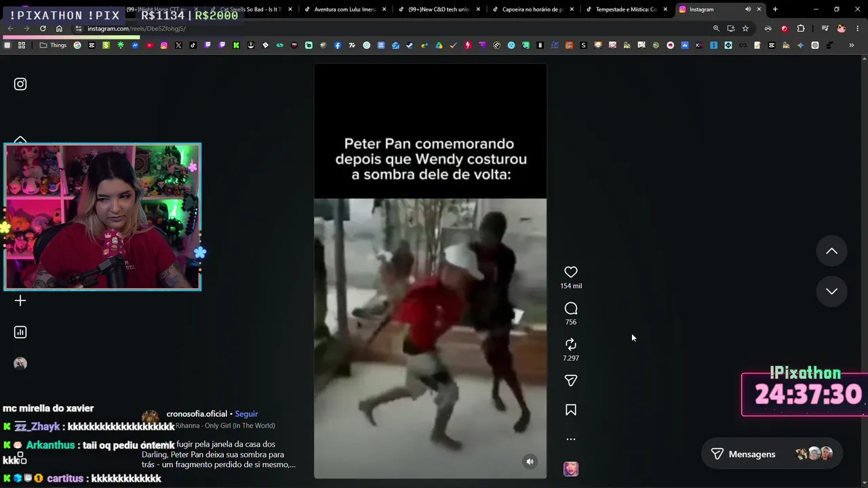Open the X (Twitter) bookmark
868x488 pixels.
tap(178, 45)
